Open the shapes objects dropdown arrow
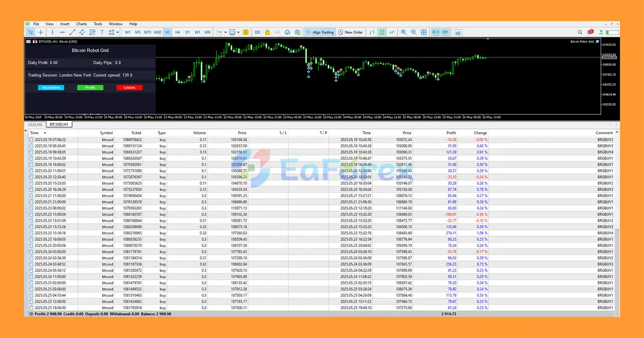Image resolution: width=644 pixels, height=338 pixels. click(118, 32)
